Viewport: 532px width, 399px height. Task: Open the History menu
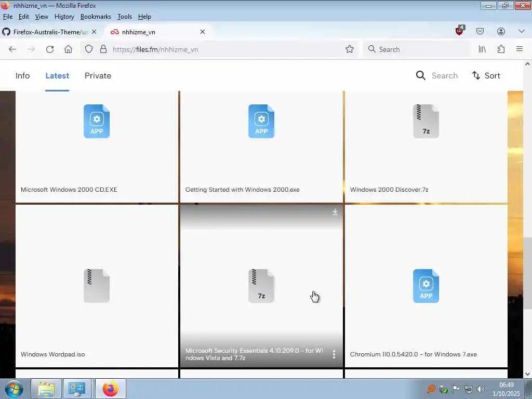click(x=64, y=17)
